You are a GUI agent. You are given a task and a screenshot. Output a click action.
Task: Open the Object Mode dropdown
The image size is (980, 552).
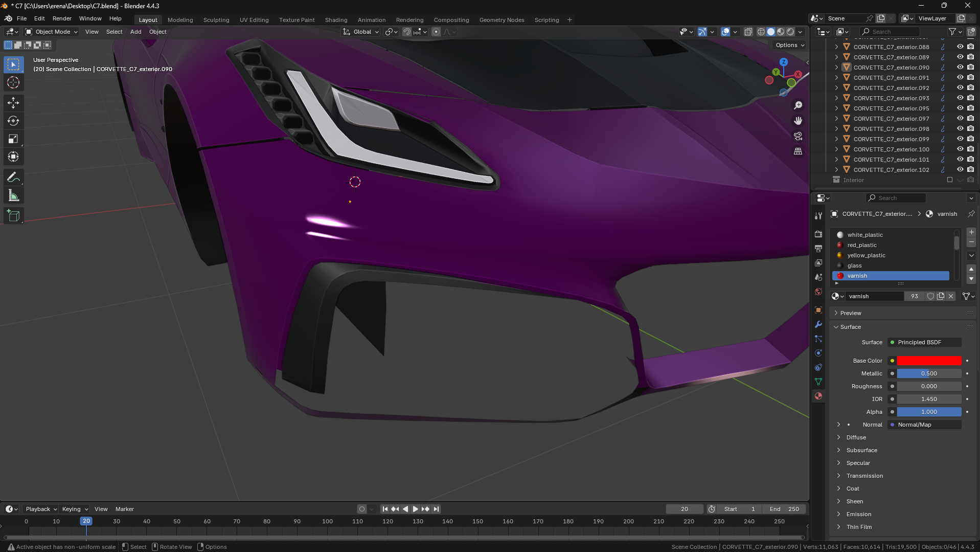pos(52,32)
